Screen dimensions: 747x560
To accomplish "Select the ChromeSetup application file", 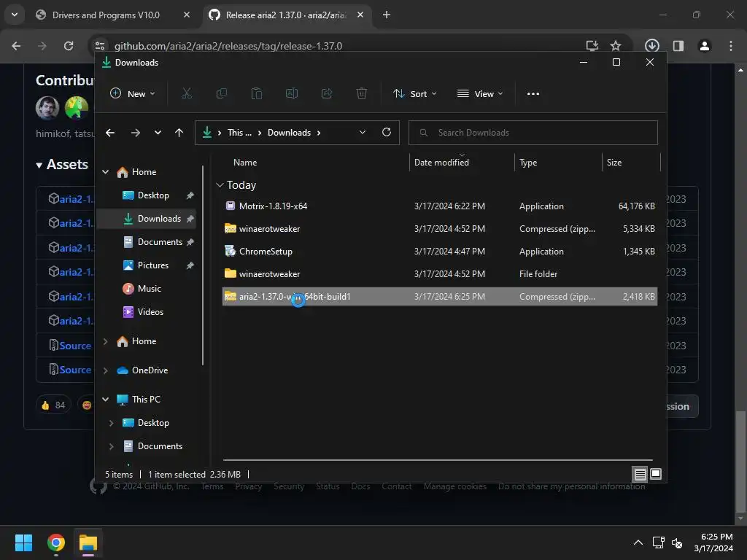I will click(x=439, y=252).
